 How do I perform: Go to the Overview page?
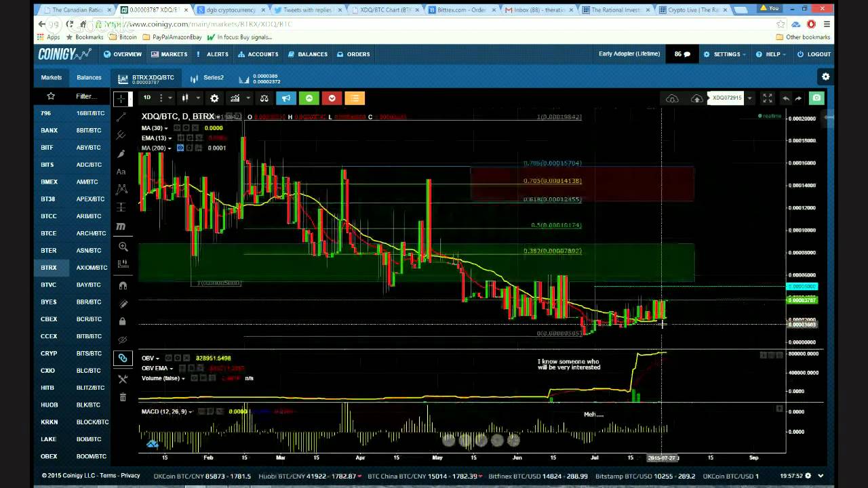(123, 54)
